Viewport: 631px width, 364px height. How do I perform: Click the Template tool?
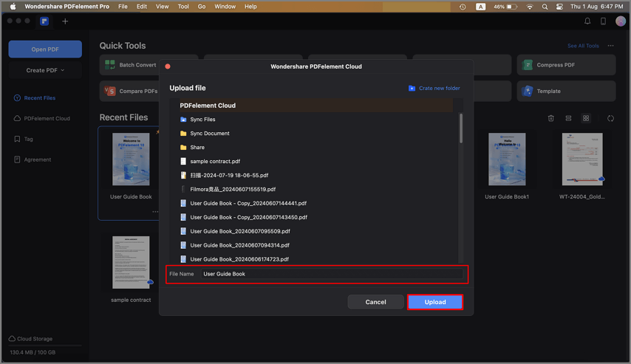pyautogui.click(x=566, y=92)
